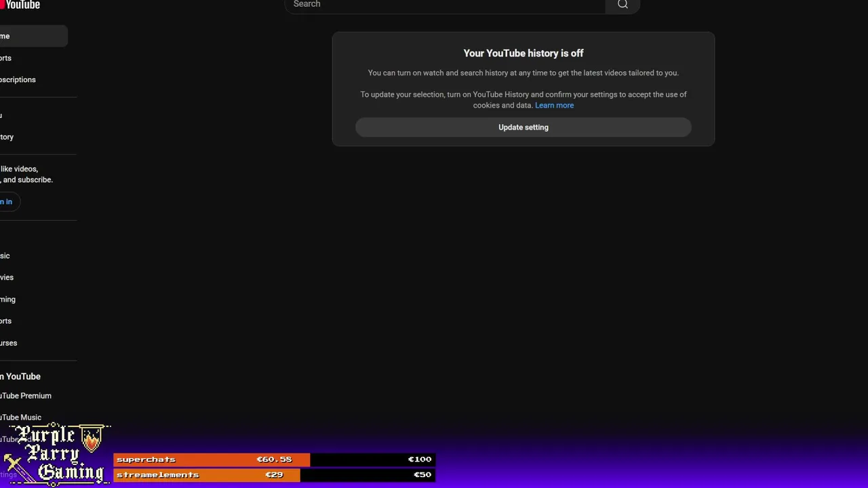Click the streamelements goal progress bar
Image resolution: width=868 pixels, height=488 pixels.
274,475
